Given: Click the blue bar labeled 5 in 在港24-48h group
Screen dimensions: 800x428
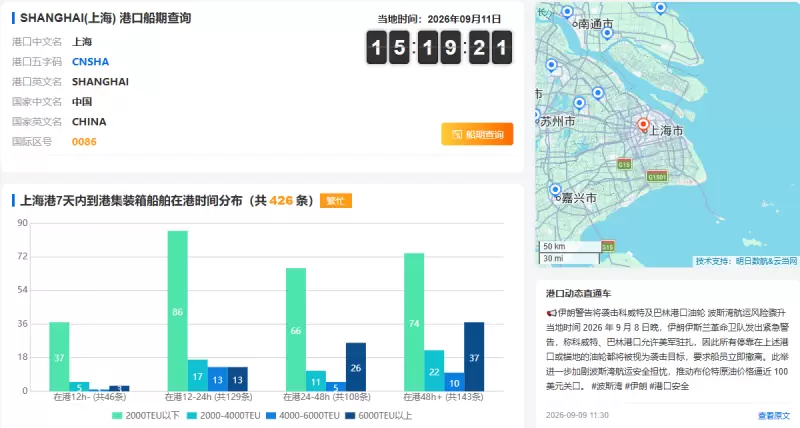Looking at the screenshot, I should click(336, 386).
